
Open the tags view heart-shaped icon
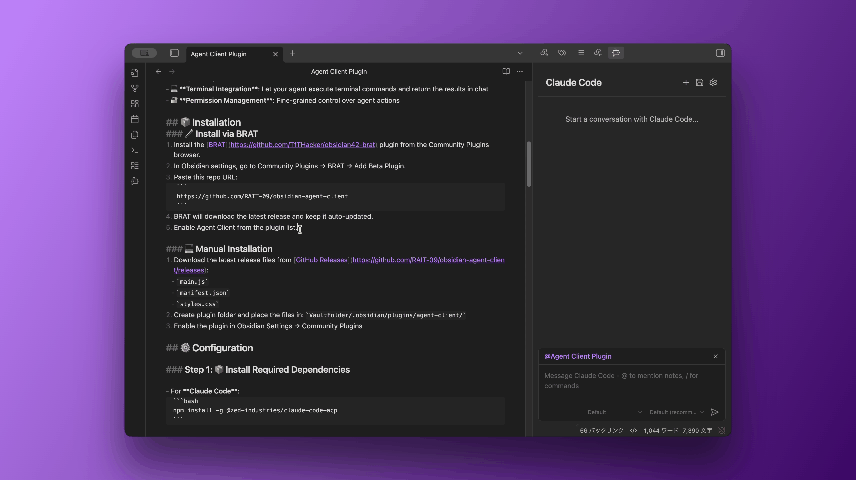point(562,52)
